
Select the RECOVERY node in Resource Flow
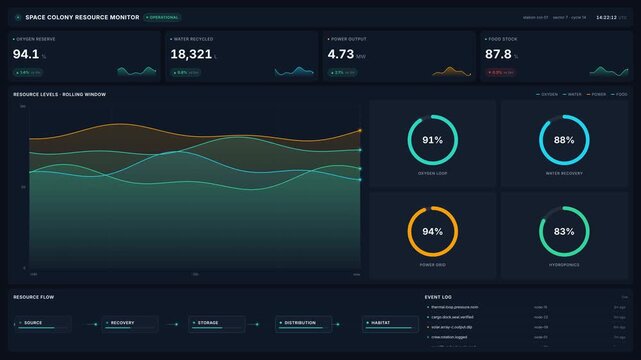(x=130, y=324)
